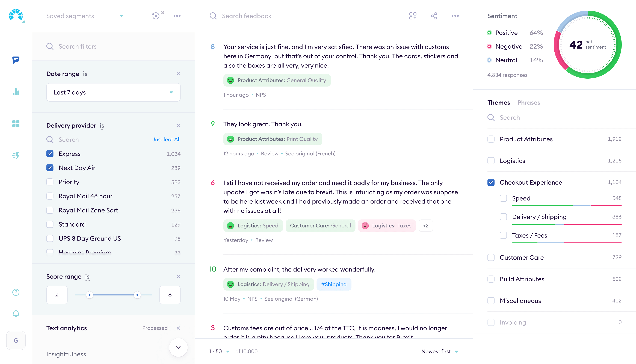Open the help question mark icon

(x=16, y=292)
